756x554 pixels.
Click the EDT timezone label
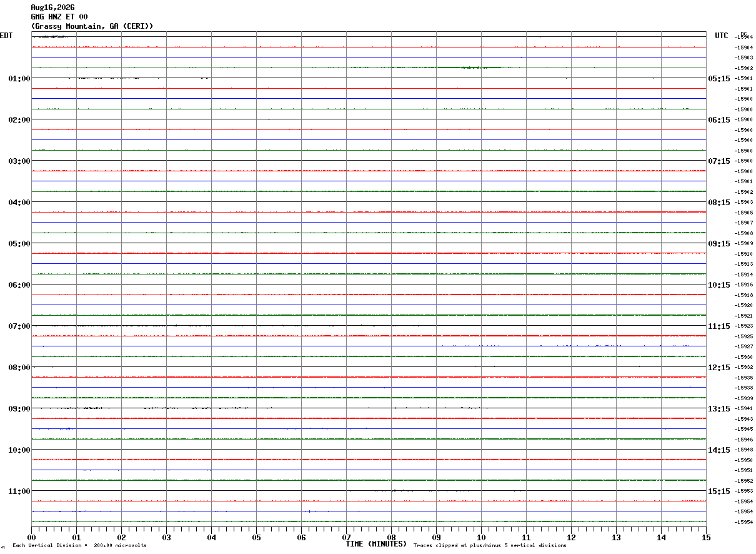click(6, 36)
